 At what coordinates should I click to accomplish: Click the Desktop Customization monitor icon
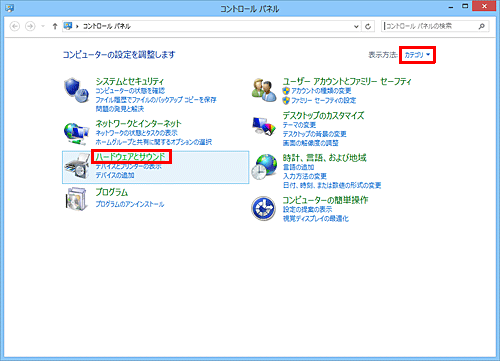264,126
